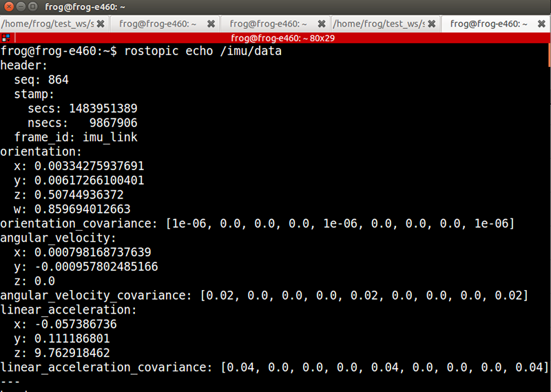
Task: Click the frame_id: imu_link text line
Action: coord(76,137)
